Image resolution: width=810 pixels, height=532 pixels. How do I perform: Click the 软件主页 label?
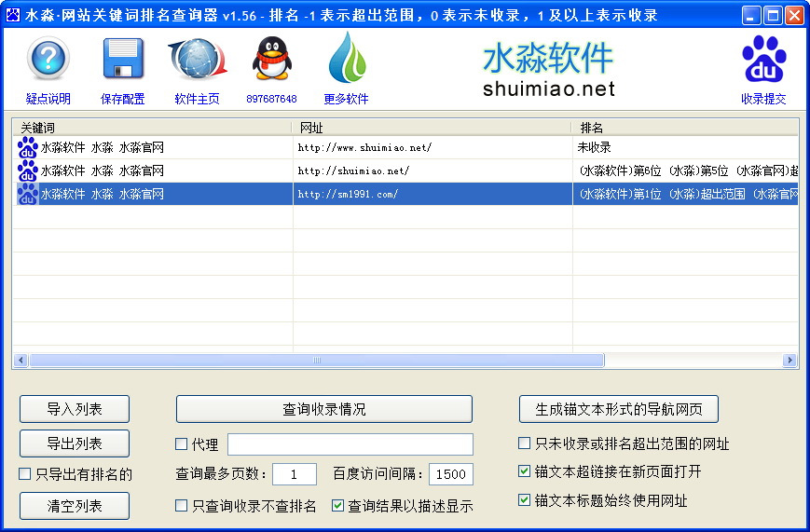click(198, 99)
